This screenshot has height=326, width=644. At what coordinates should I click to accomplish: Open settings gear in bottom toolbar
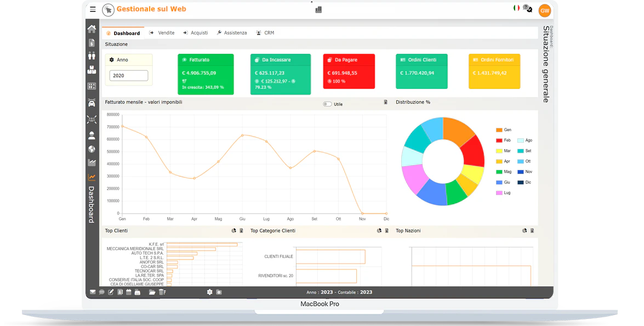tap(210, 292)
